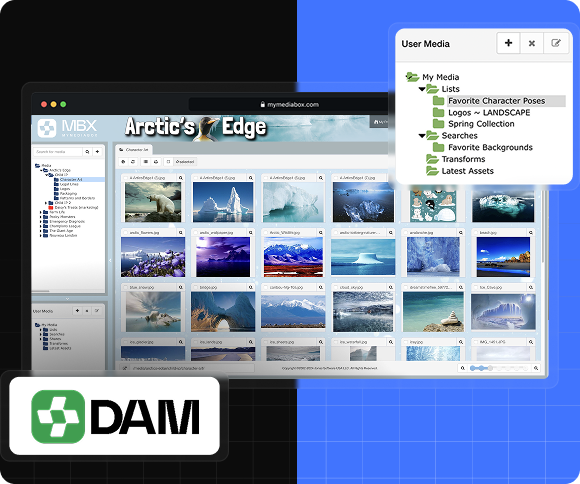Click the first icon in the Character Art toolbar
Screen dimensions: 580x484
(124, 162)
